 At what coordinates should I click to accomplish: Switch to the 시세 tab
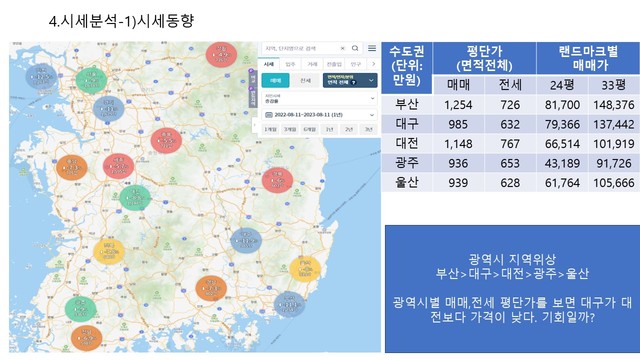point(269,64)
